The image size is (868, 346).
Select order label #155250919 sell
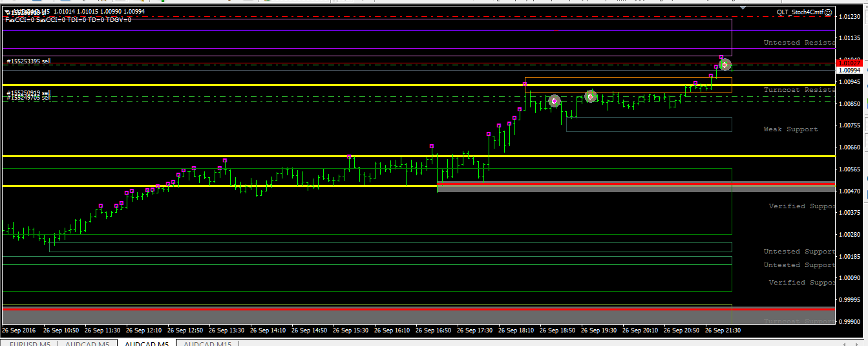27,94
